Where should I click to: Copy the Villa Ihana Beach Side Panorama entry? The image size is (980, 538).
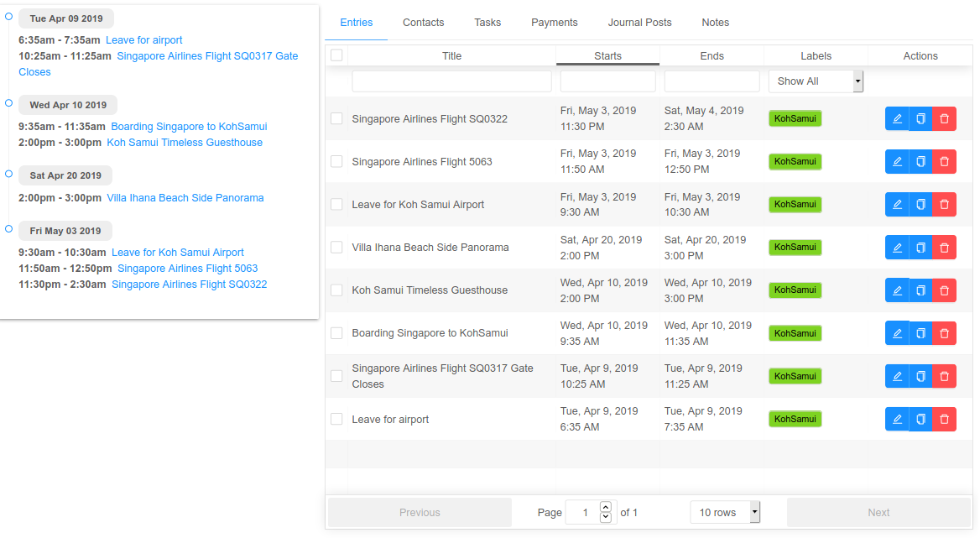(x=920, y=248)
